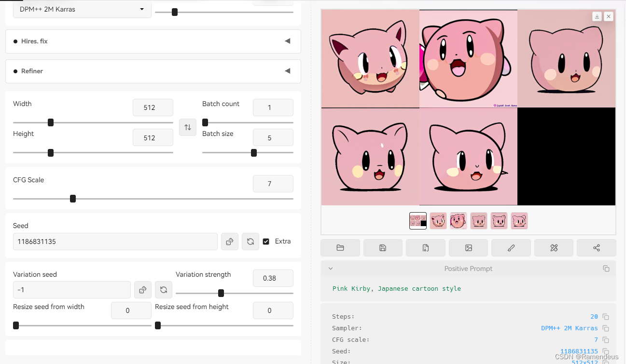Randomize the Variation seed with dice icon
This screenshot has height=364, width=626.
pyautogui.click(x=143, y=290)
